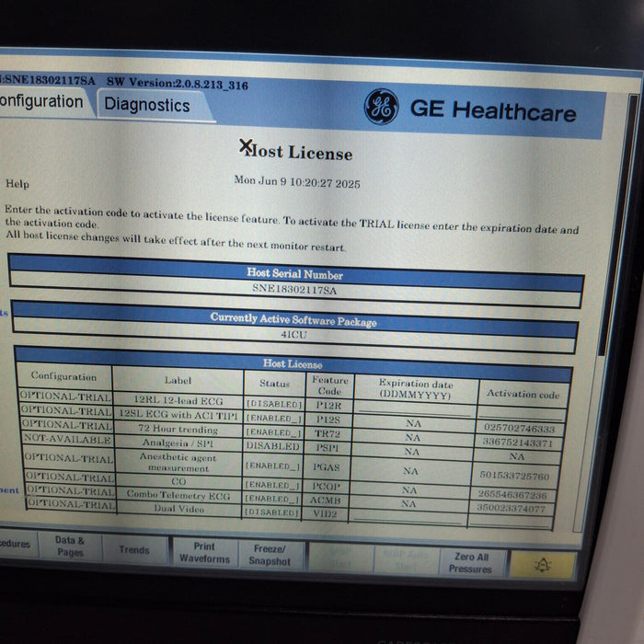644x644 pixels.
Task: Click the Feature Code column header
Action: (x=329, y=385)
